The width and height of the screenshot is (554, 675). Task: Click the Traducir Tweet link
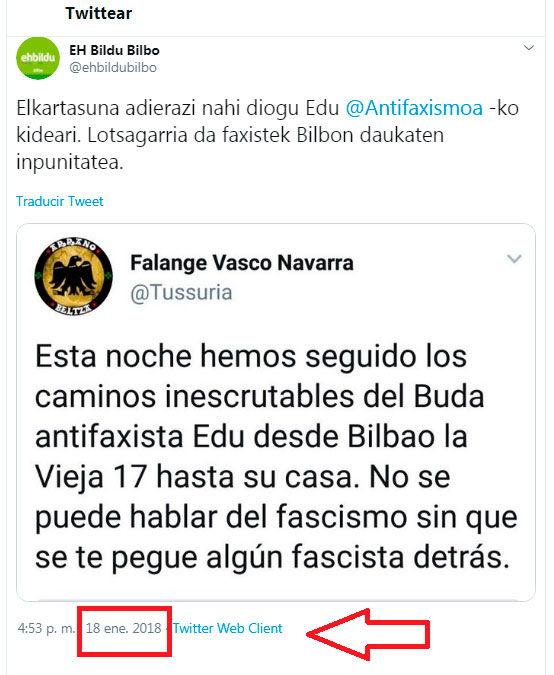(59, 201)
